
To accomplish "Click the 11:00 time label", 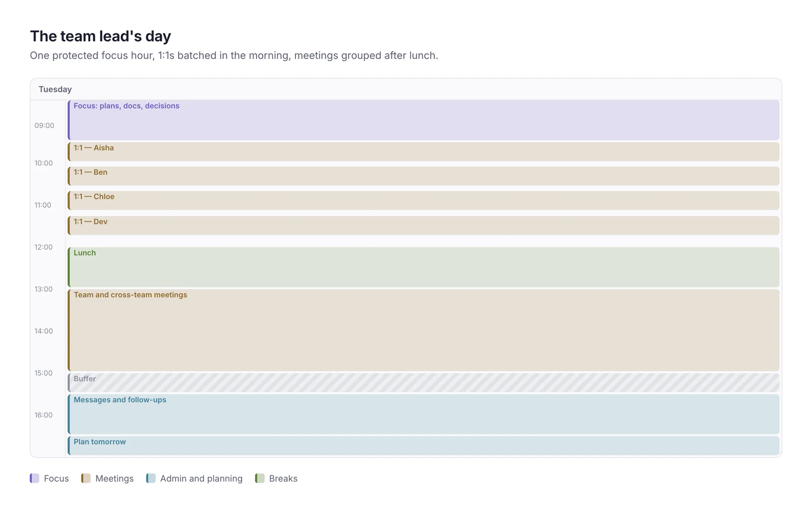I will tap(43, 205).
